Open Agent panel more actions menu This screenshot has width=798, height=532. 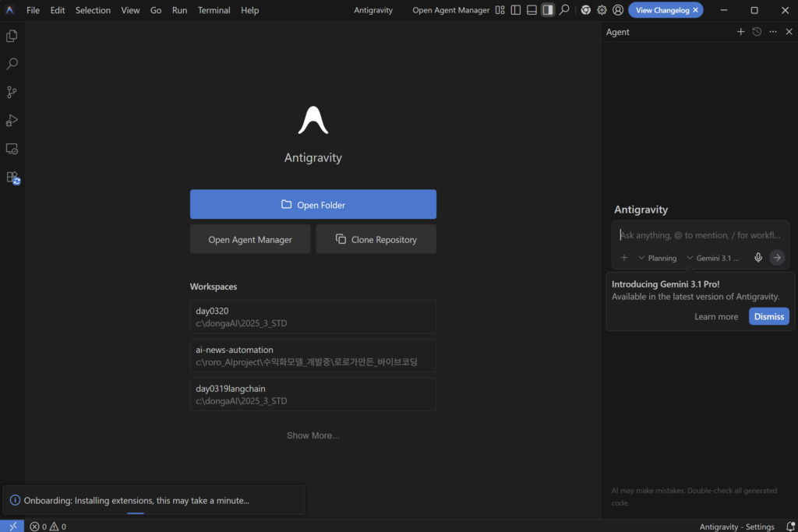773,31
